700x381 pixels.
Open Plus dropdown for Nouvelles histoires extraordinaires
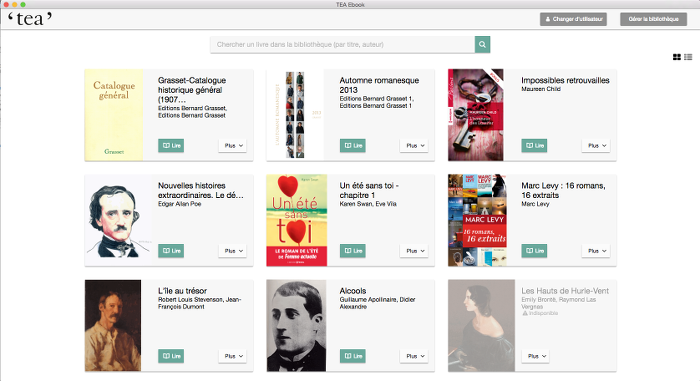[233, 251]
